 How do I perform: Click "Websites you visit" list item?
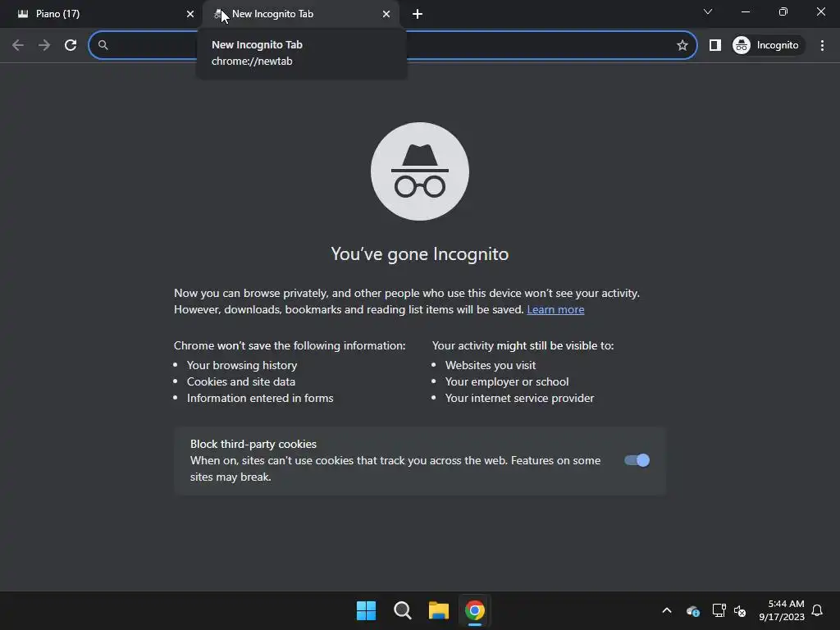click(491, 365)
